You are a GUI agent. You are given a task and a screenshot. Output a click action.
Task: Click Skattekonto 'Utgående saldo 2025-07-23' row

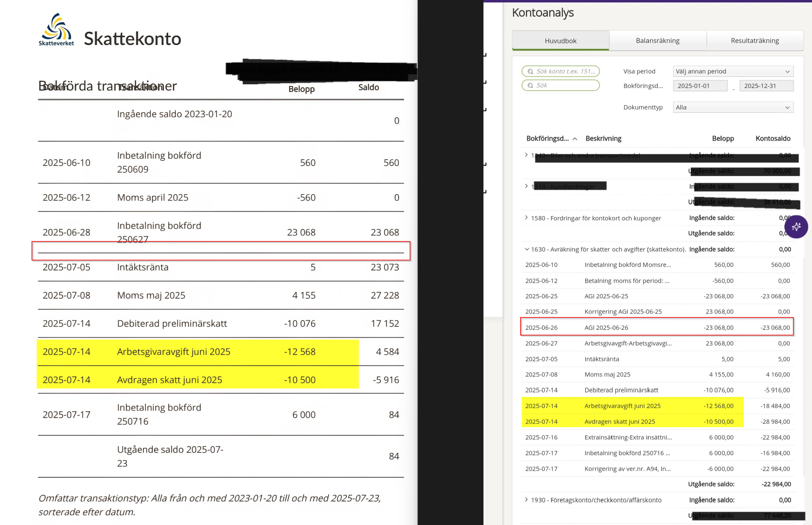221,456
